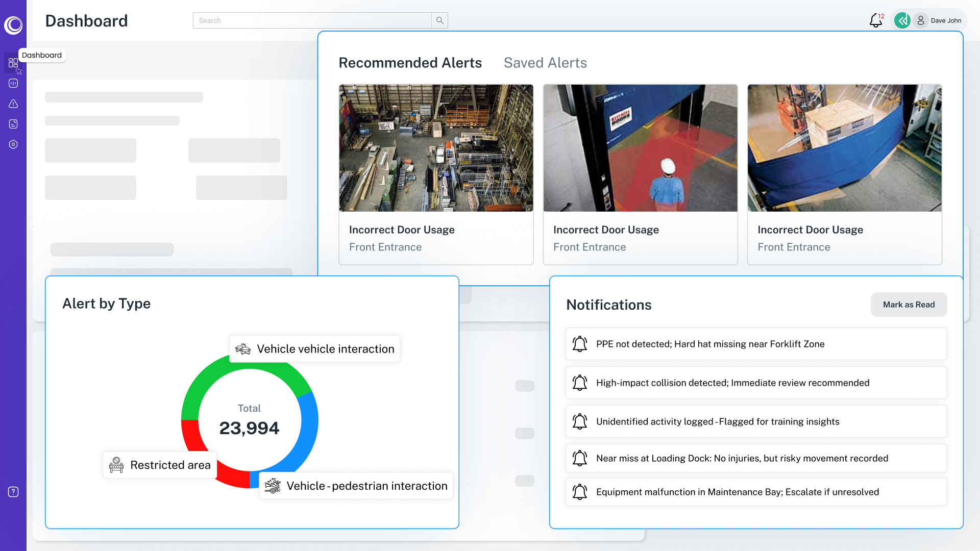Select the Vehicle vehicle interaction label
Viewport: 980px width, 551px height.
(x=315, y=349)
